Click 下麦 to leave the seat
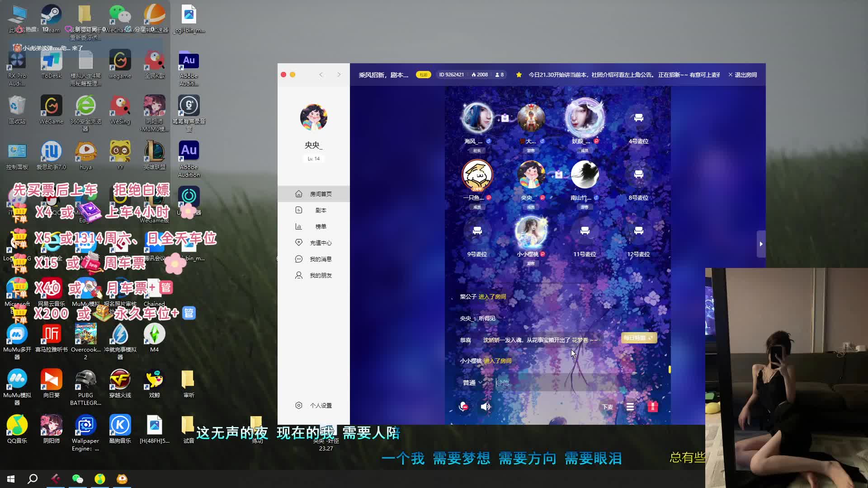Screen dimensions: 868x488 point(607,407)
